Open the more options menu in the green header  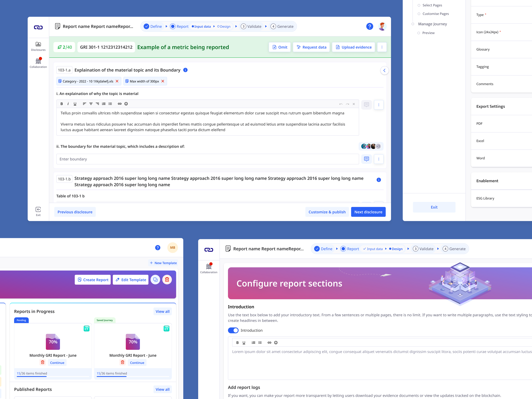tap(382, 47)
